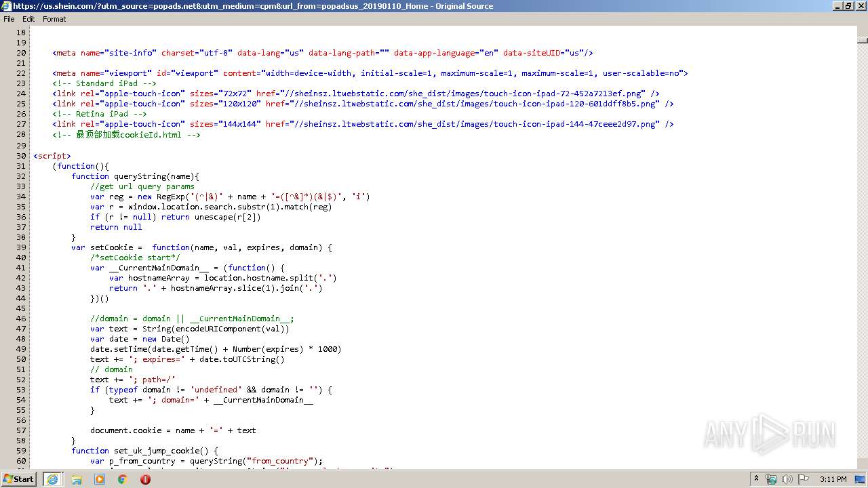Open Opera browser taskbar icon
This screenshot has height=488, width=868.
point(145,479)
